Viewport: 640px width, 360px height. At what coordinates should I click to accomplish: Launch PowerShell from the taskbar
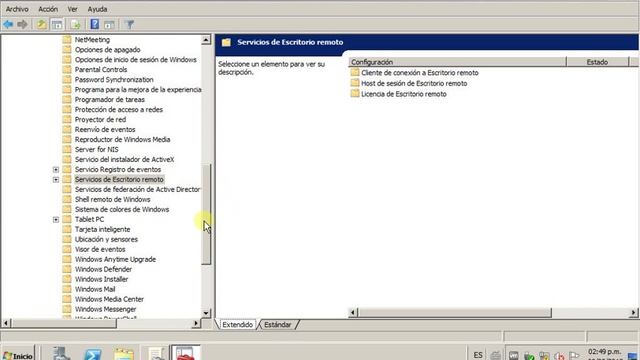93,353
